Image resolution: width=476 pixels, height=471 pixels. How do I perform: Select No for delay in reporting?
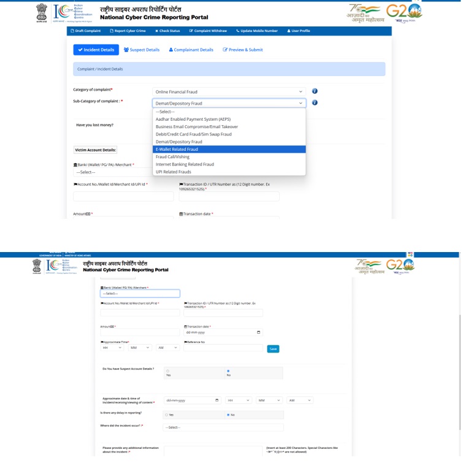click(x=228, y=415)
